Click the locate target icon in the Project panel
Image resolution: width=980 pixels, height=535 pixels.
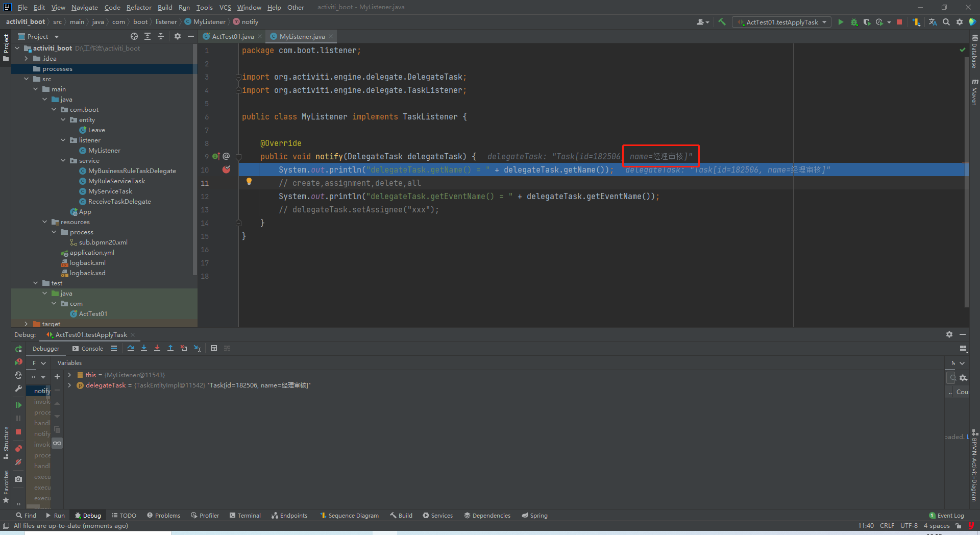click(x=134, y=36)
